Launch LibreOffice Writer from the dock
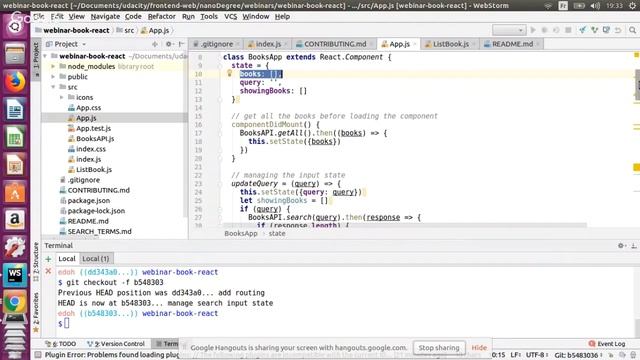This screenshot has width=640, height=360. coord(15,109)
